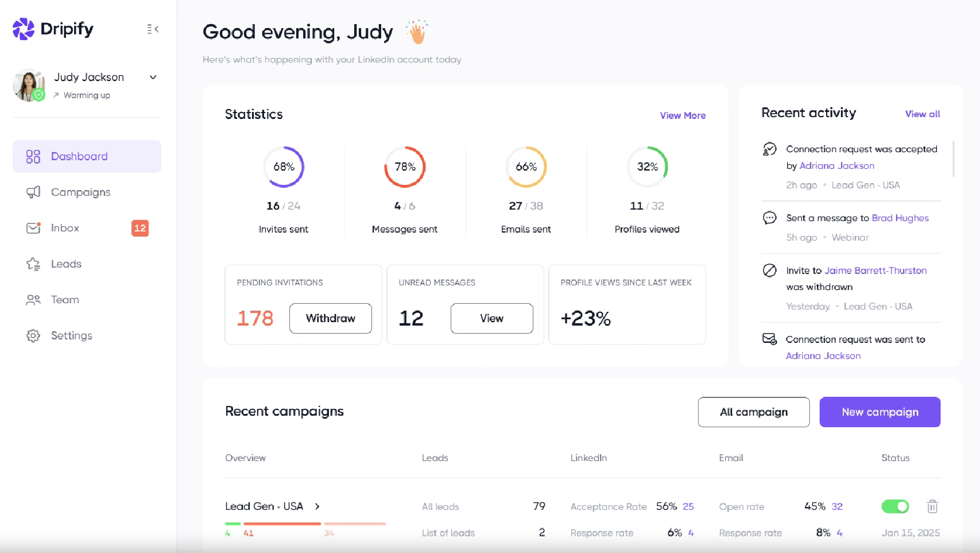Screen dimensions: 980x553
Task: Click the Status column header
Action: click(x=896, y=458)
